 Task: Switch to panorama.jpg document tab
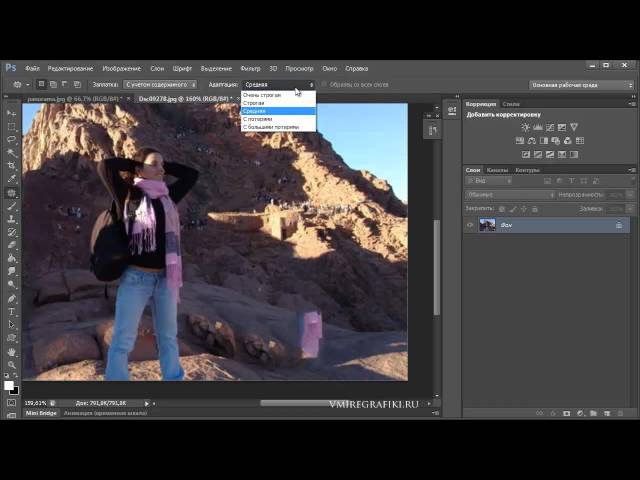click(75, 99)
